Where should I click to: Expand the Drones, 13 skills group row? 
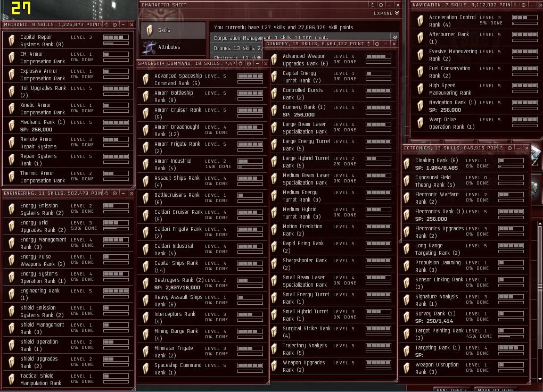pos(237,48)
